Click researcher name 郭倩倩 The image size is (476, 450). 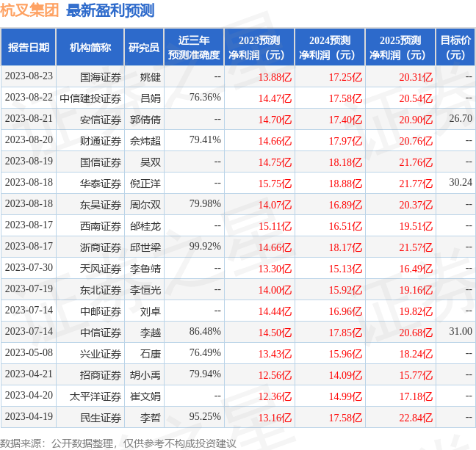click(145, 120)
